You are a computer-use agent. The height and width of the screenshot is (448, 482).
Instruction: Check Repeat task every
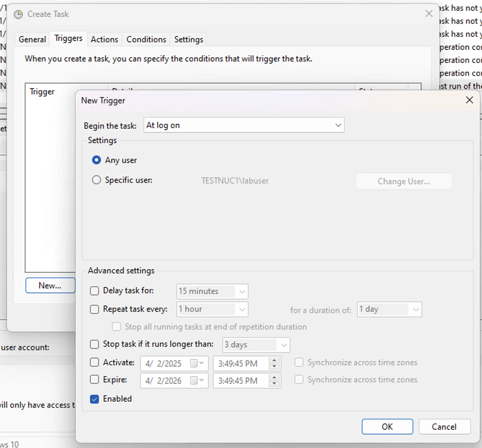click(x=94, y=309)
